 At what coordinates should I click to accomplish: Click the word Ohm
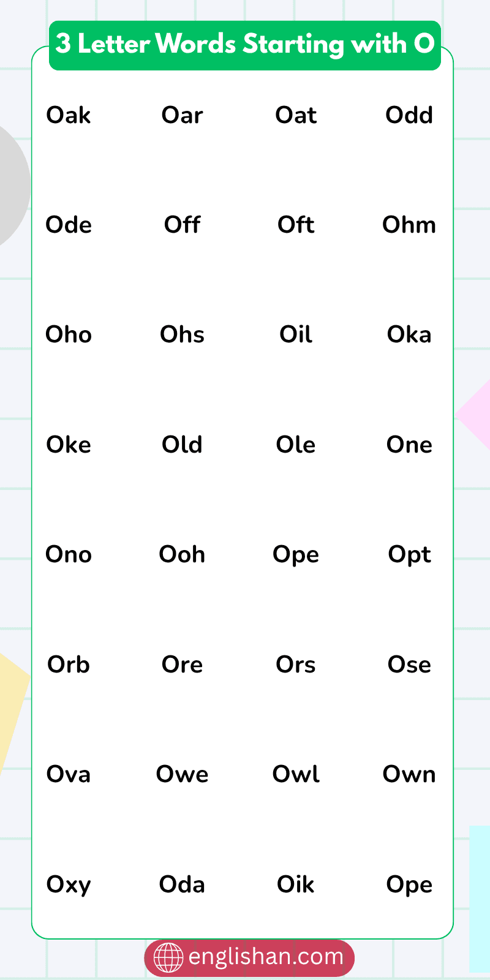pos(409,225)
